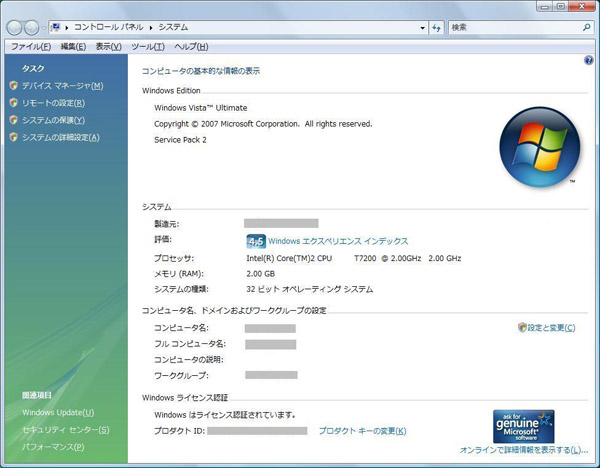This screenshot has height=468, width=600.
Task: Open the ツール(T) menu
Action: 148,47
